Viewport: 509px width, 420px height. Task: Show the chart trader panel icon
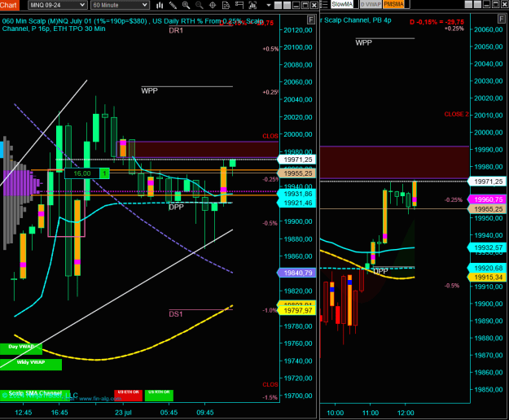pyautogui.click(x=239, y=5)
